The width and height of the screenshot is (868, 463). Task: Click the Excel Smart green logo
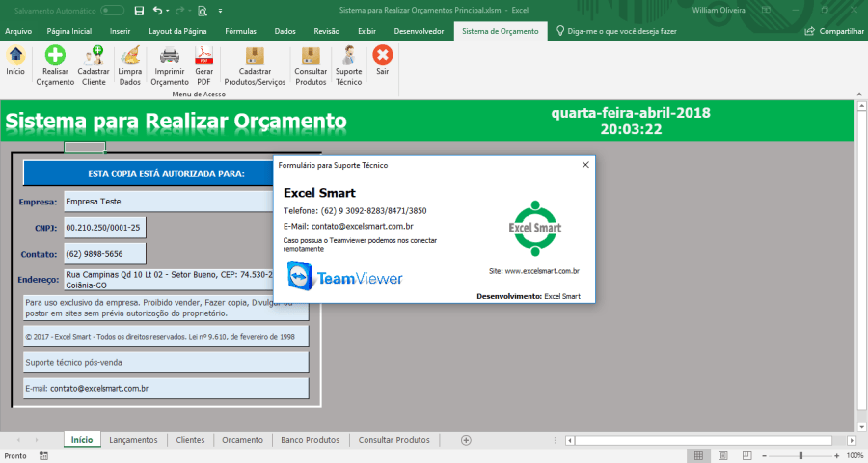pyautogui.click(x=534, y=229)
